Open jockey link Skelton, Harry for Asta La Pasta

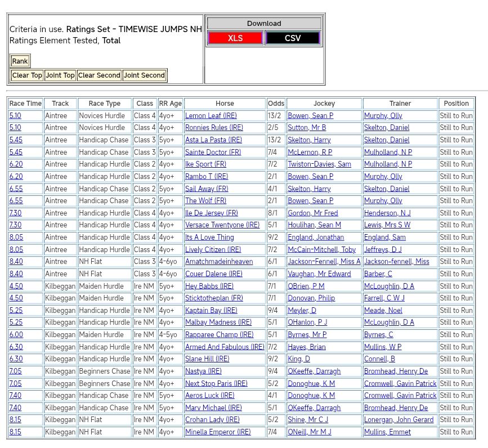309,140
